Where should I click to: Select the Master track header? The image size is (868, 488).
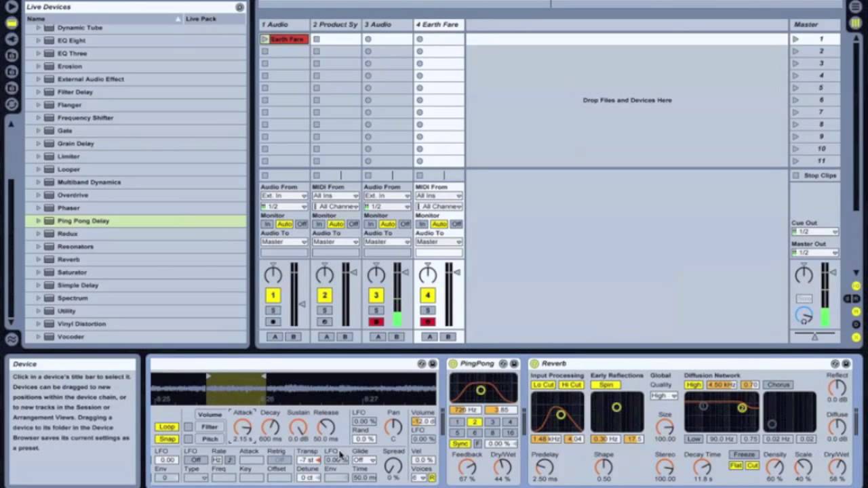pos(815,24)
